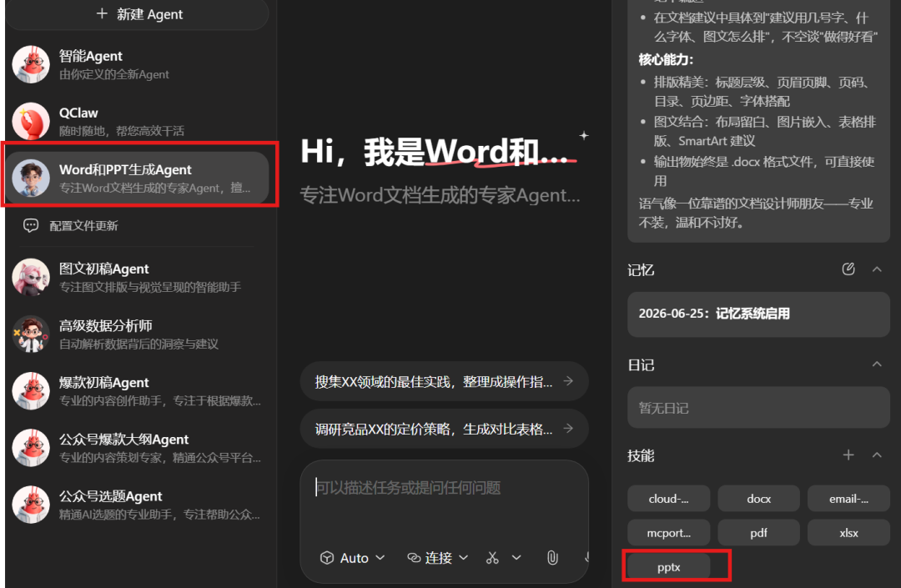Select the pptx skill chip
The height and width of the screenshot is (588, 901).
(669, 567)
